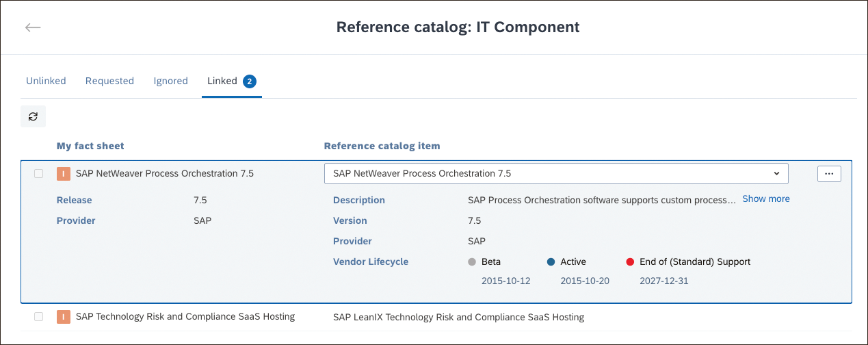Refresh the linked items list
This screenshot has width=868, height=345.
pyautogui.click(x=33, y=116)
